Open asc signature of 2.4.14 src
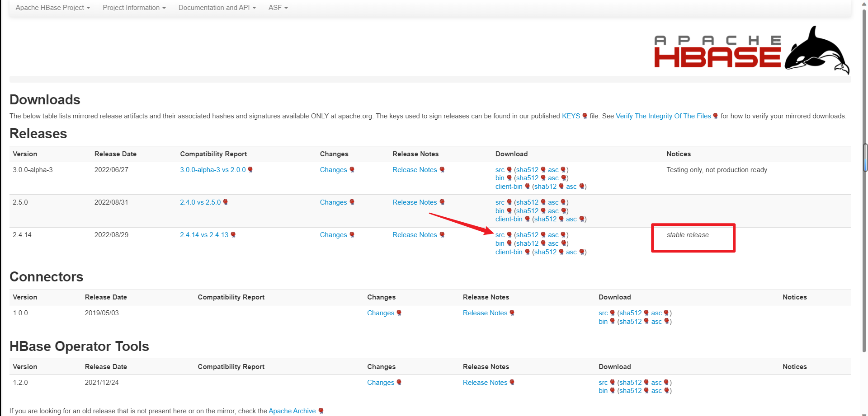 coord(553,235)
